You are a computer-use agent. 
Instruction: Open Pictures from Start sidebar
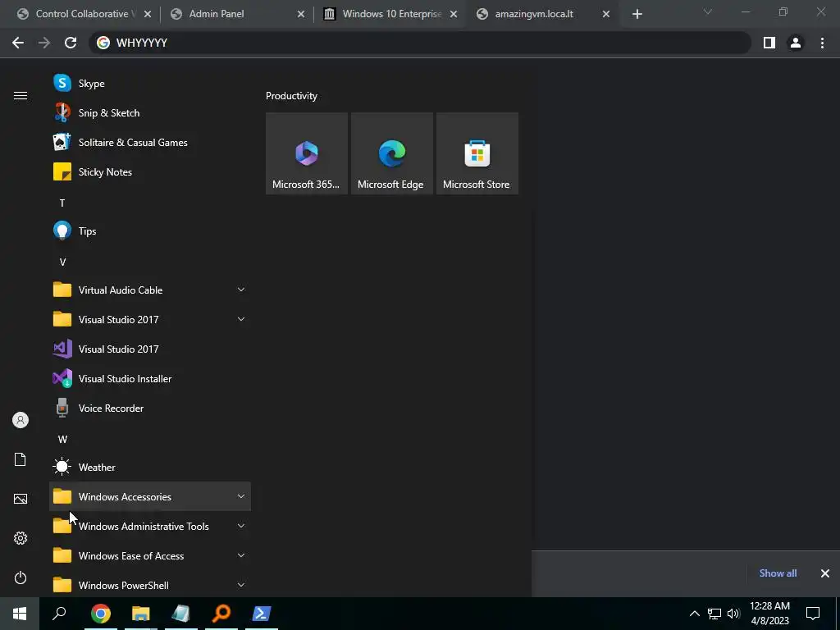(x=21, y=499)
